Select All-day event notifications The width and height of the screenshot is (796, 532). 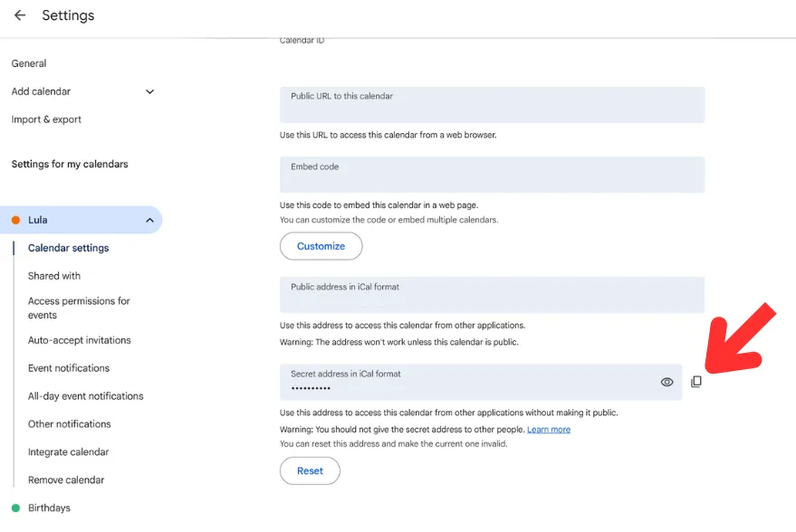point(86,396)
